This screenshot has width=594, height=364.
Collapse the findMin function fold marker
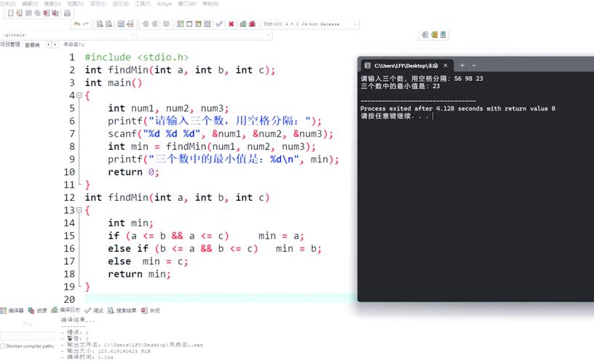[x=79, y=210]
